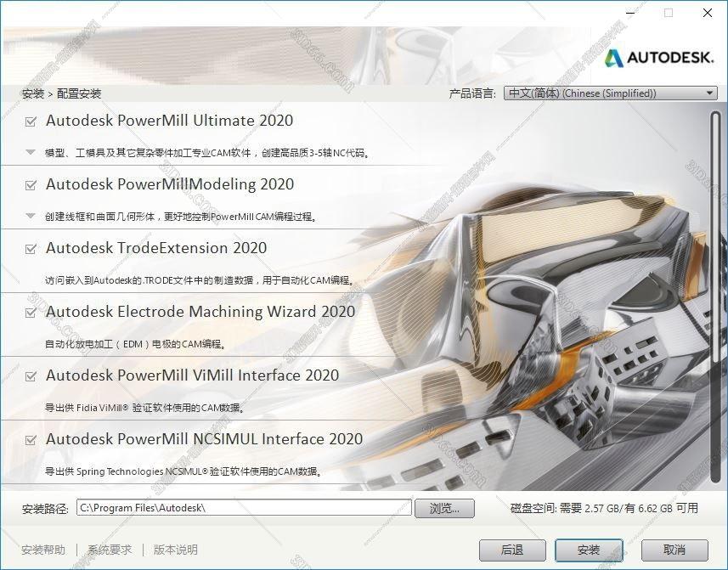Screen dimensions: 728x570
Task: Uncheck Autodesk PowerMill Ultimate 2020
Action: point(30,121)
